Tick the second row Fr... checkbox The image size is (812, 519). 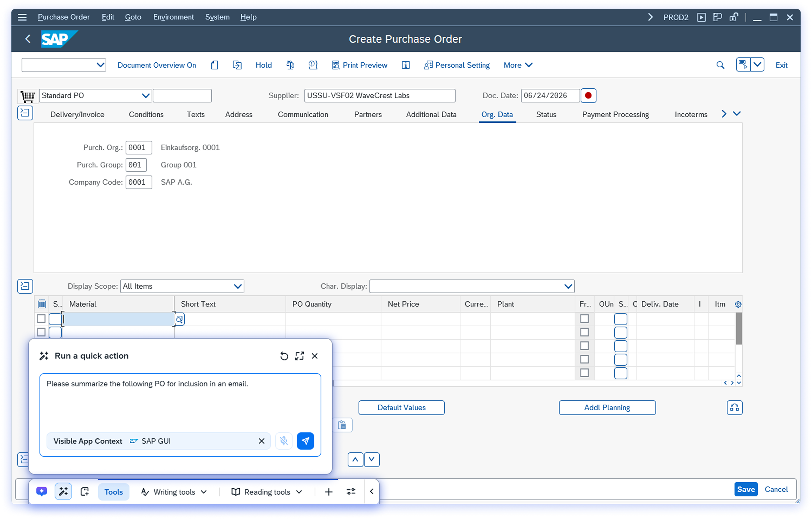[584, 332]
